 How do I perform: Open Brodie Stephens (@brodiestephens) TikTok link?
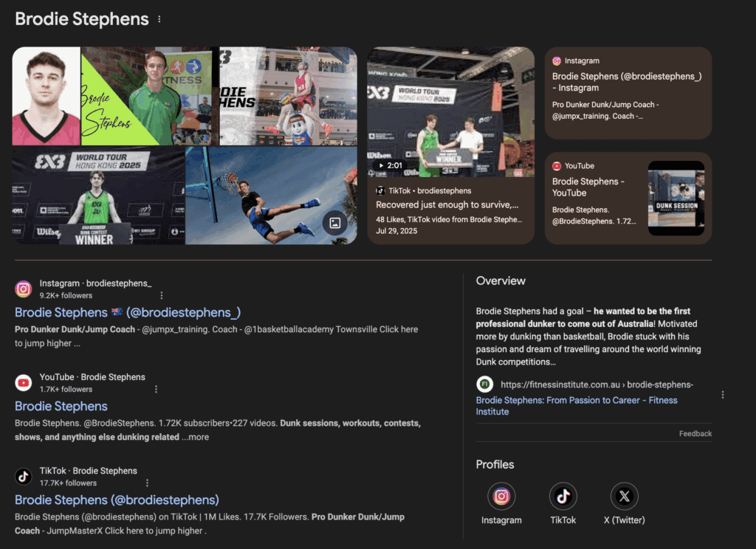point(117,500)
